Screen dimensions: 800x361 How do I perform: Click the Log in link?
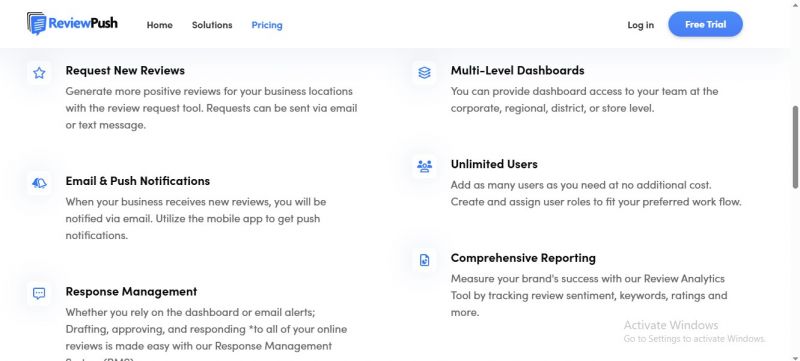pos(640,24)
